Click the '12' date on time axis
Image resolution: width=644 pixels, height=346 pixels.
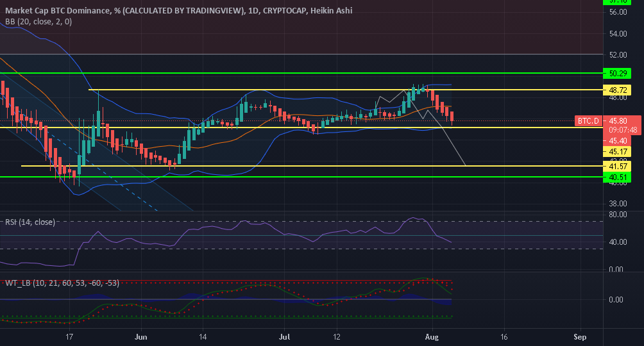tap(337, 337)
